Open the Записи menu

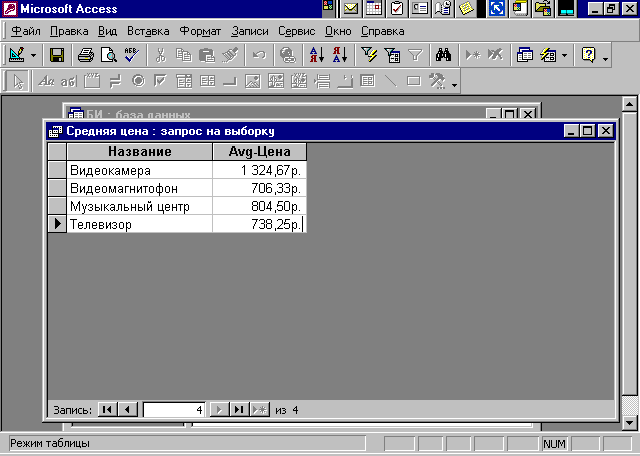[250, 31]
